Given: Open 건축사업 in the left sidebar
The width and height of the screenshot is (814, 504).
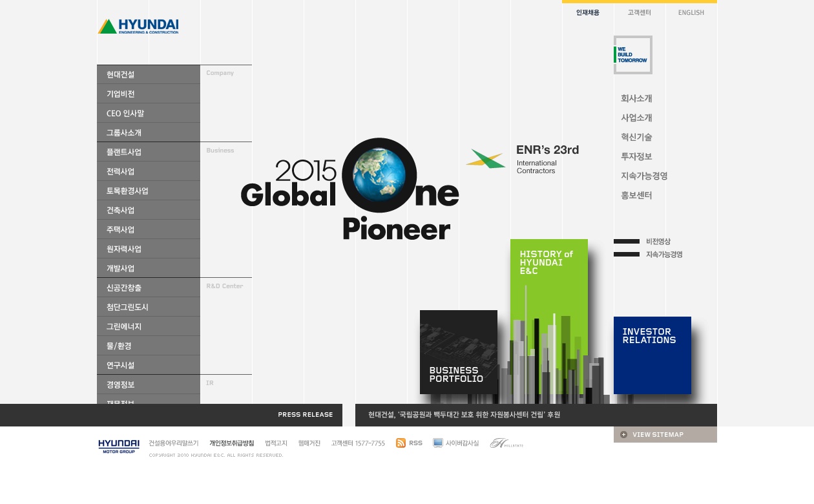Looking at the screenshot, I should coord(149,210).
